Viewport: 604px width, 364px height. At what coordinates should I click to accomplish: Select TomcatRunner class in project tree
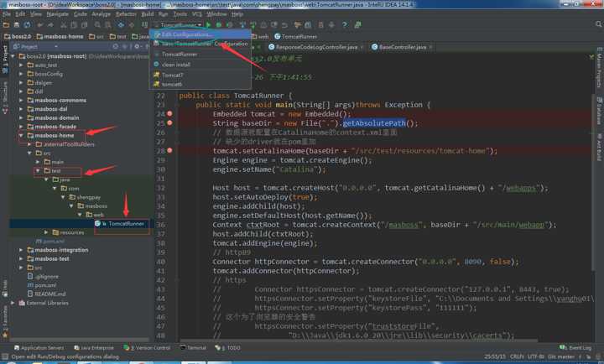(126, 224)
